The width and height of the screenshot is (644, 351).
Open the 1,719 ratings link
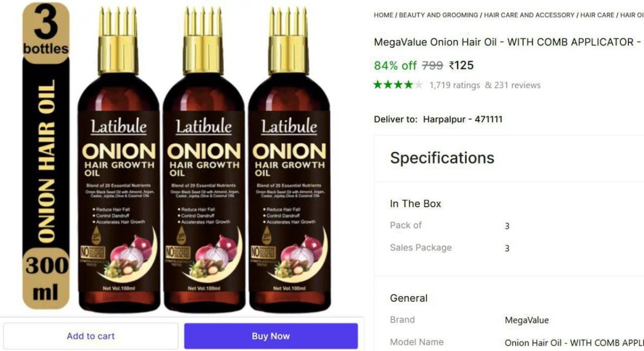pos(455,85)
